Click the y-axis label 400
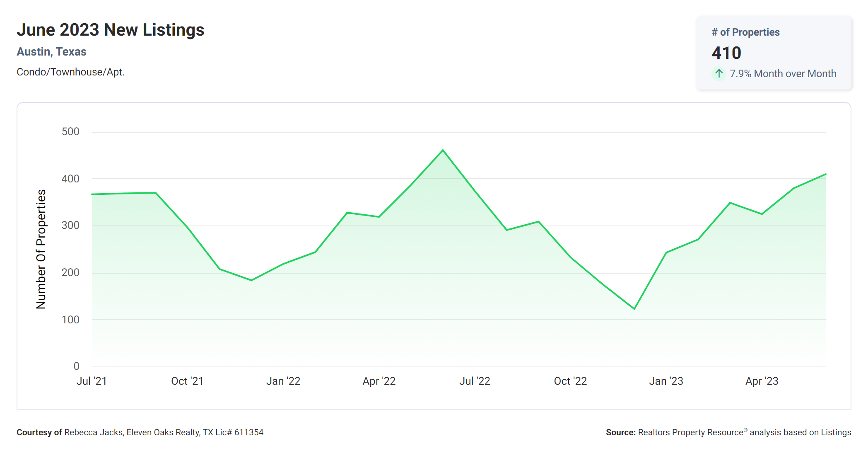The height and width of the screenshot is (456, 868). tap(70, 179)
